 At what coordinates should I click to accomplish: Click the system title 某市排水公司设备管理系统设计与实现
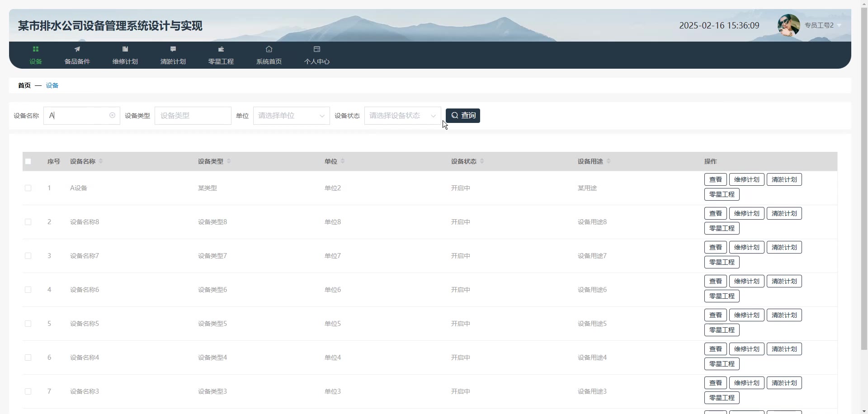click(x=110, y=26)
